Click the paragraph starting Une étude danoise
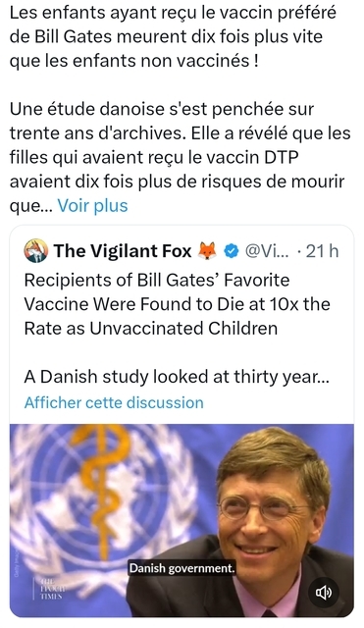This screenshot has height=628, width=364. point(181,157)
